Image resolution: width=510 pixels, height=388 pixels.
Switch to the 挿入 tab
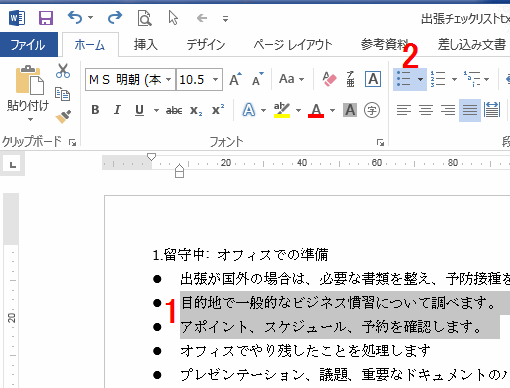[x=146, y=45]
